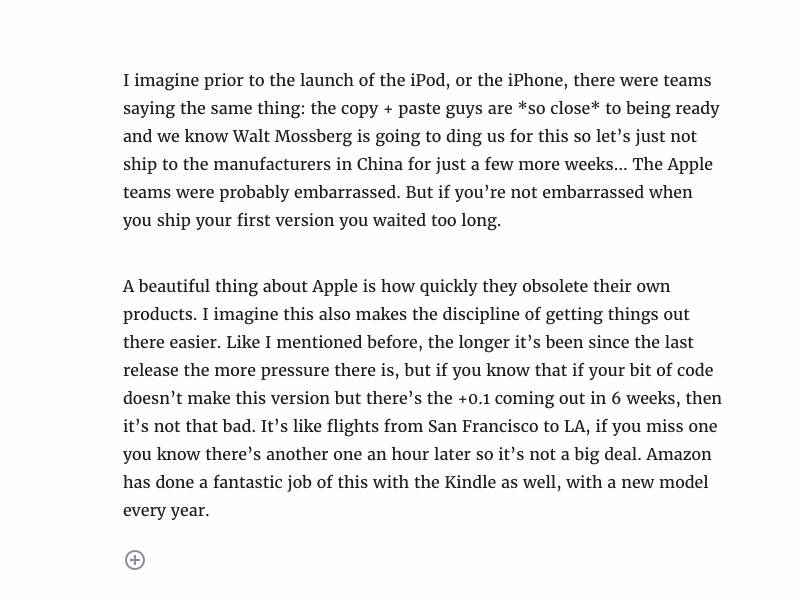Screen dimensions: 800x600
Task: Click the circled plus add-content icon
Action: [x=135, y=560]
